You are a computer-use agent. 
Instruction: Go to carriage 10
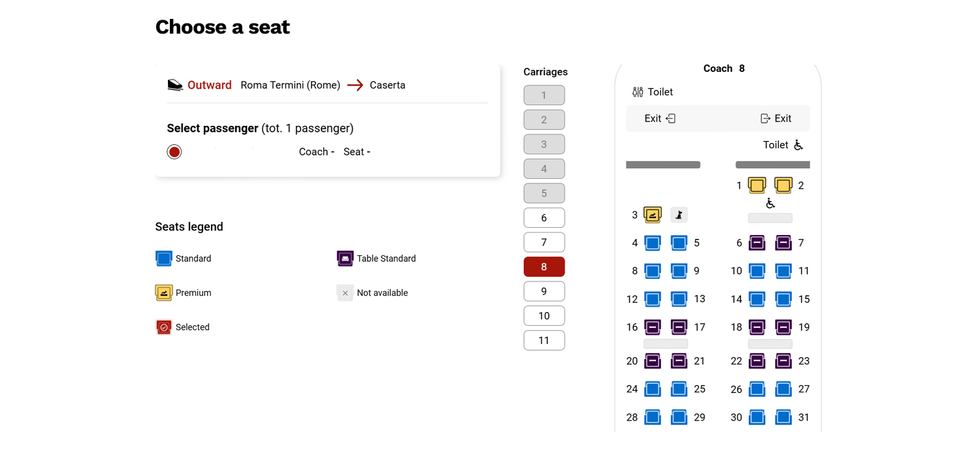(544, 316)
